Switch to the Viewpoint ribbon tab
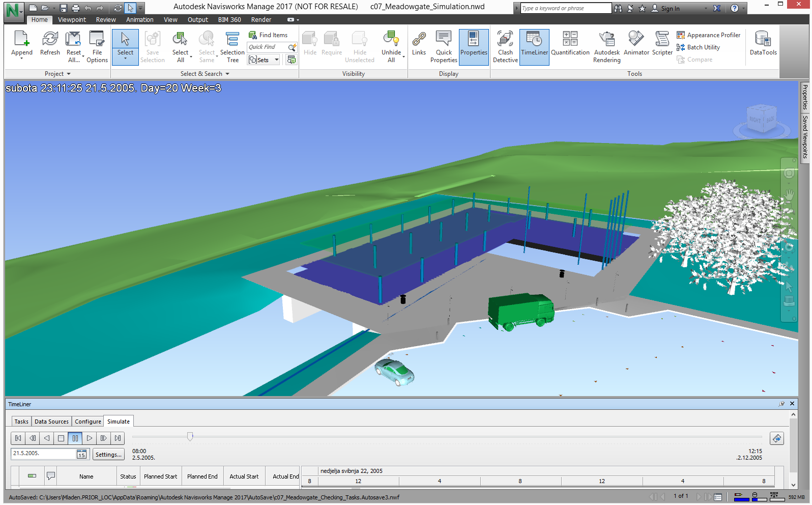The width and height of the screenshot is (812, 505). 72,20
